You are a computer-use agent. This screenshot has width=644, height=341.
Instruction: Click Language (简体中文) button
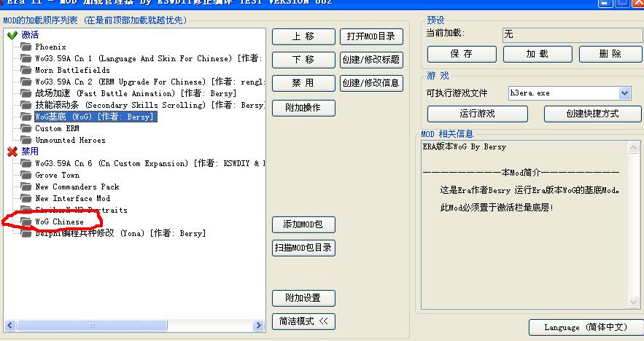point(586,327)
